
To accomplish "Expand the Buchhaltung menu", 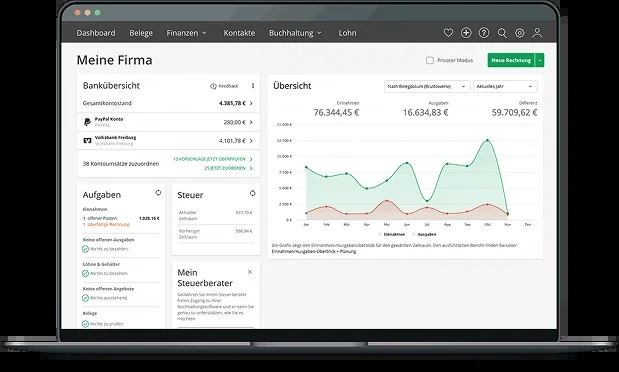I will click(295, 33).
